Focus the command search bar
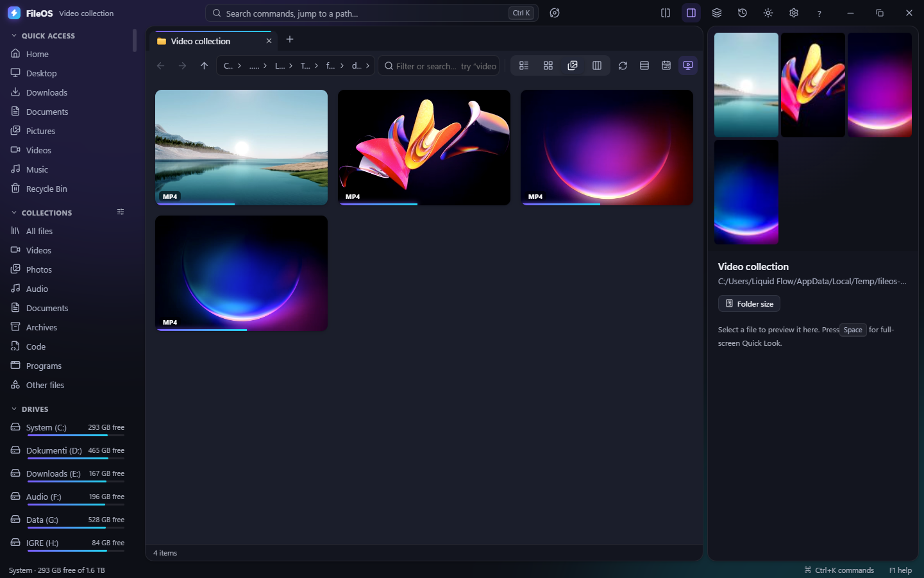Viewport: 924px width, 578px height. coord(372,13)
